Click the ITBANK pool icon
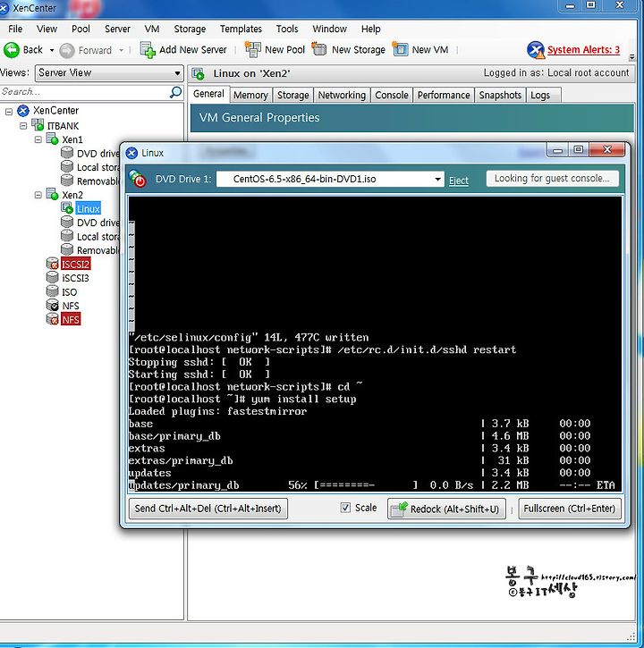Screen dimensions: 644x648 [38, 125]
